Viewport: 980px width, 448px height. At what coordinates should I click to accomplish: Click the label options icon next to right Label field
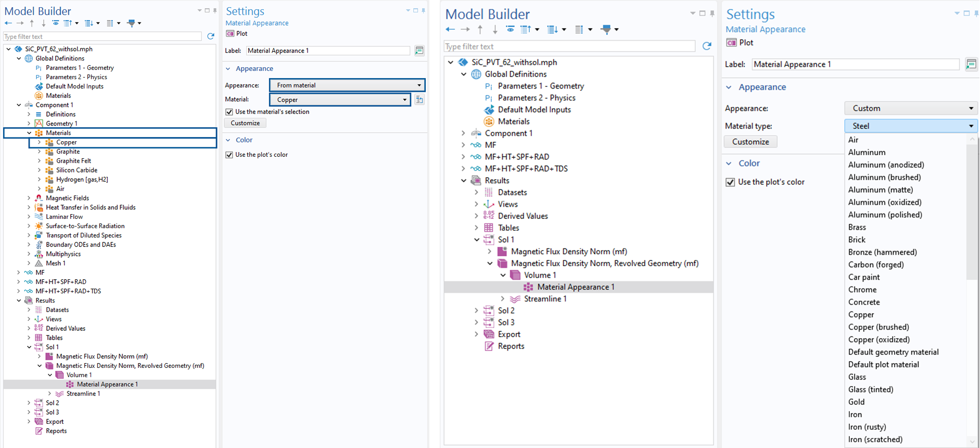971,65
